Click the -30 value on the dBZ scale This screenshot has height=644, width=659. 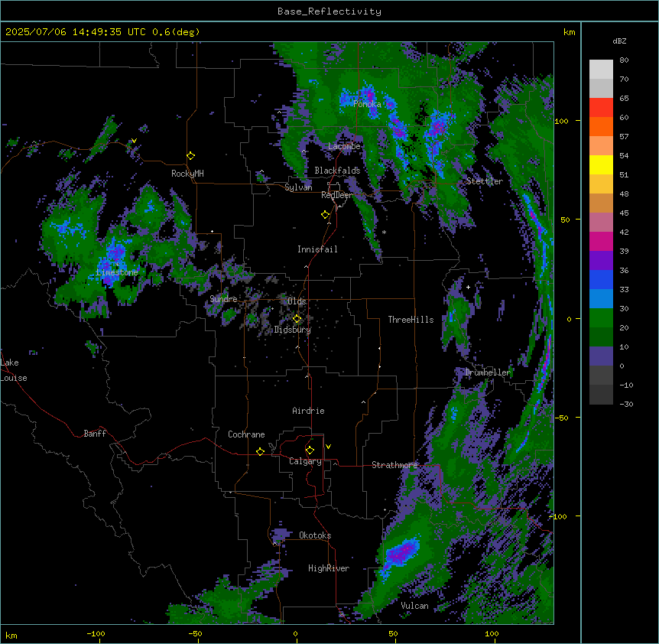[626, 404]
